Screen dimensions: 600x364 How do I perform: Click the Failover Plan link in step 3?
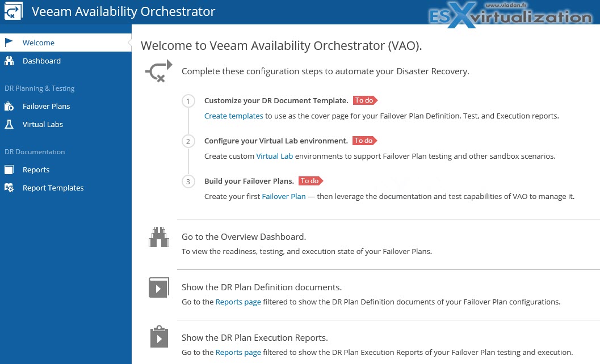[x=283, y=196]
